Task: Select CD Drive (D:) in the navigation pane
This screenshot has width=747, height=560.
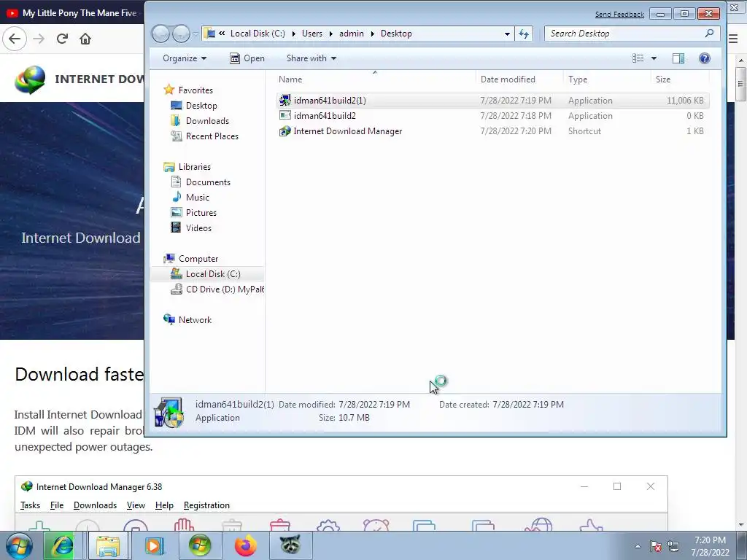Action: [x=225, y=289]
